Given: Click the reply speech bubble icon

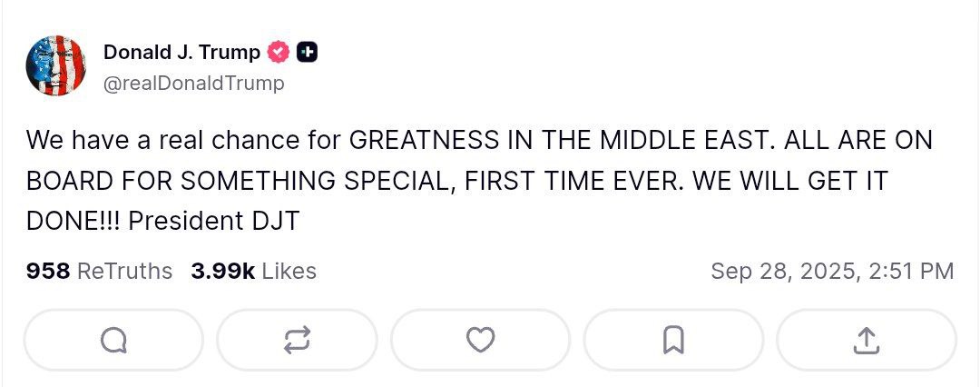Looking at the screenshot, I should 113,341.
